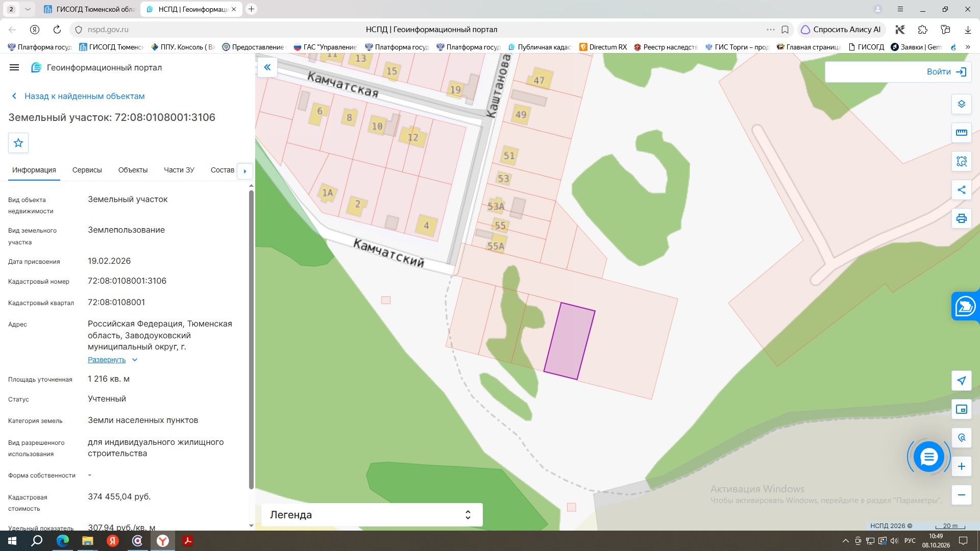Select the ruler measurement tool
980x551 pixels.
point(962,133)
